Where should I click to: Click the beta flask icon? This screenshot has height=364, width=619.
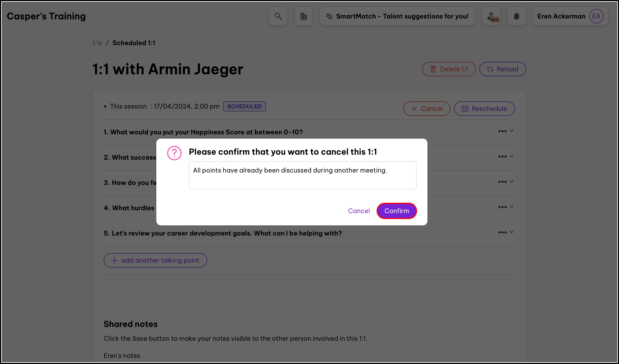coord(491,16)
